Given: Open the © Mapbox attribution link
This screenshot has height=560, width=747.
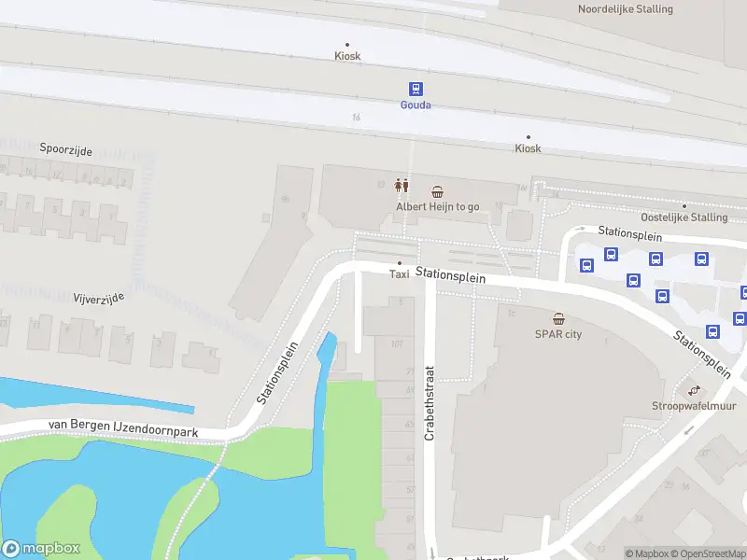Looking at the screenshot, I should click(647, 553).
